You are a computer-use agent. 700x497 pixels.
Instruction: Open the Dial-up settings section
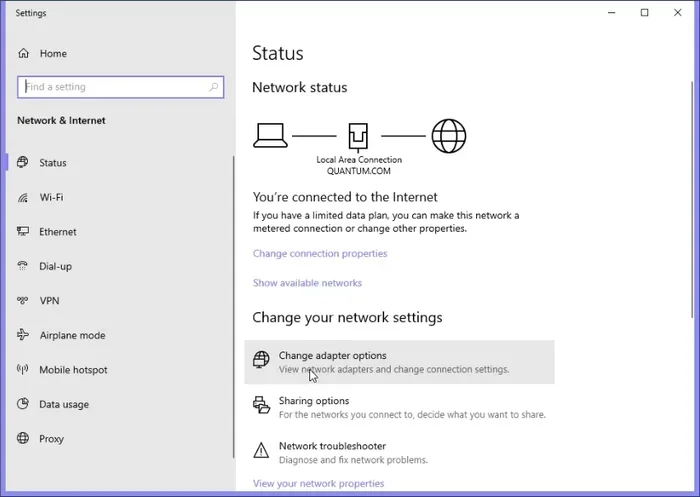55,266
